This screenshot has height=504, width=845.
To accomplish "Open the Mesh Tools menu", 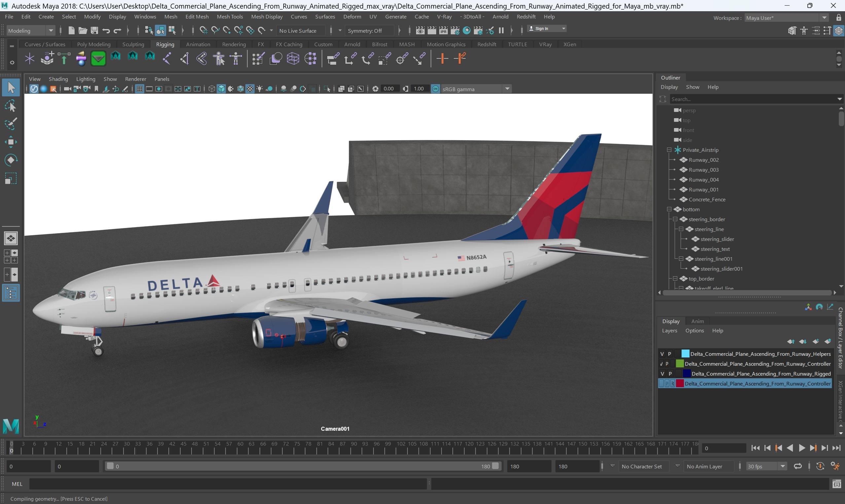I will pos(230,17).
